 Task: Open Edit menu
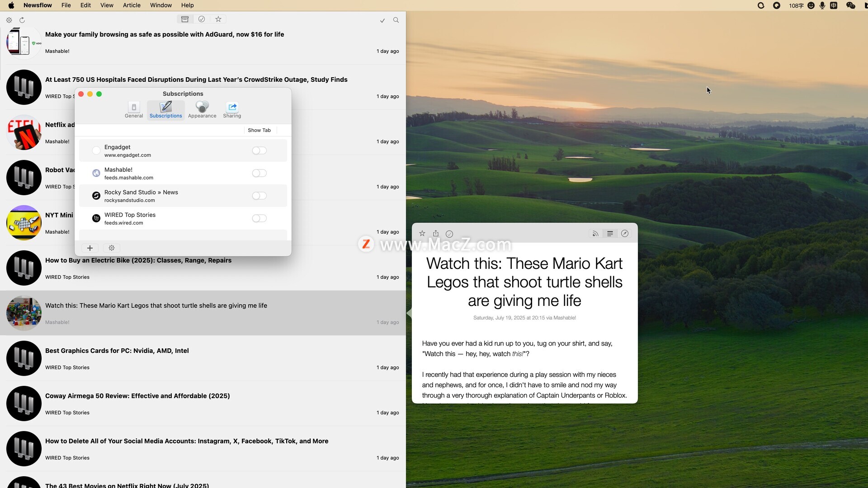(85, 5)
